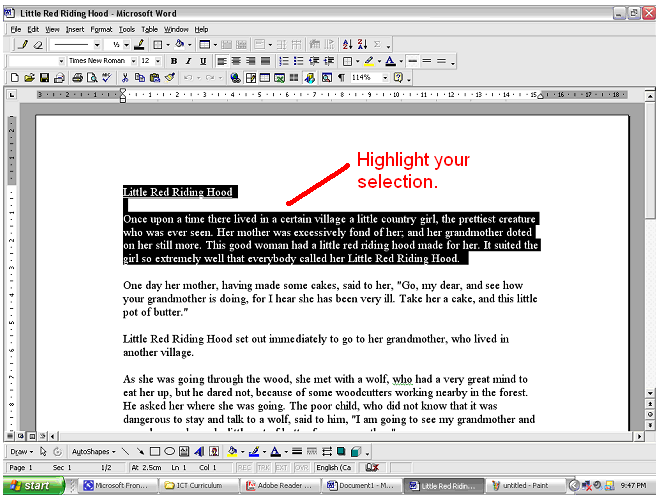Toggle Bold formatting
The height and width of the screenshot is (500, 662).
[174, 61]
